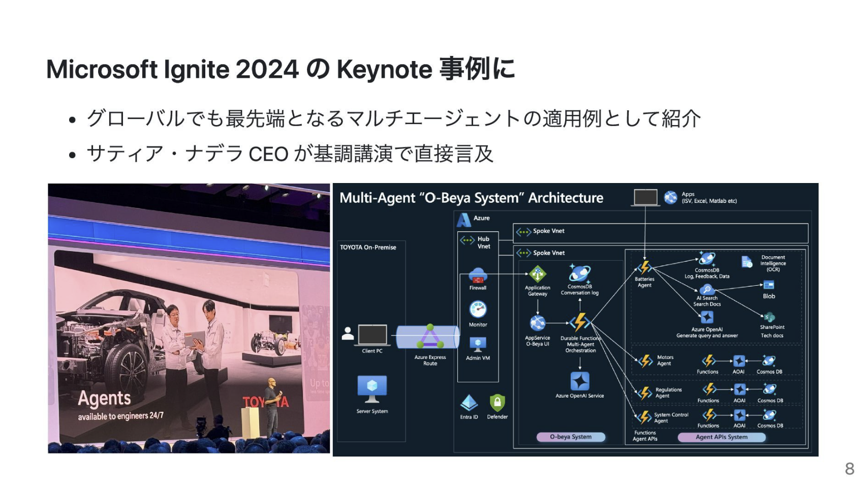Select the Azure OpenAI Generate query icon
868x484 pixels.
click(x=707, y=318)
